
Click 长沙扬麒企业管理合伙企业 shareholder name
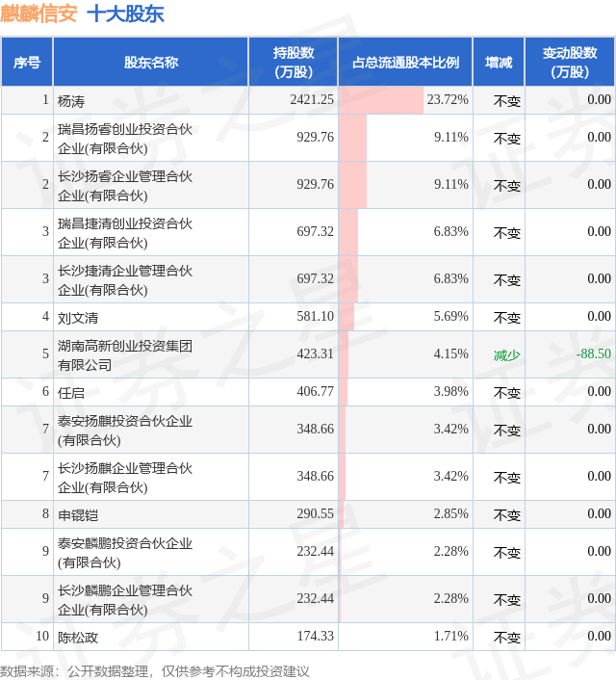click(x=125, y=478)
